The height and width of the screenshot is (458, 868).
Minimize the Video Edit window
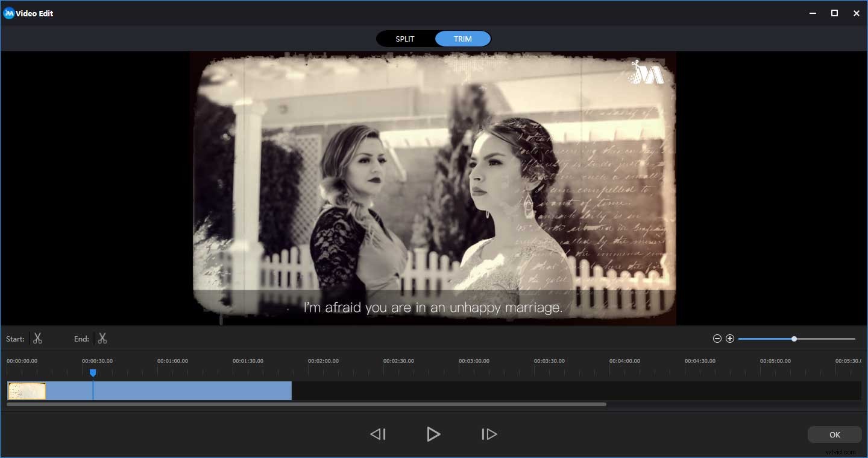click(x=812, y=13)
